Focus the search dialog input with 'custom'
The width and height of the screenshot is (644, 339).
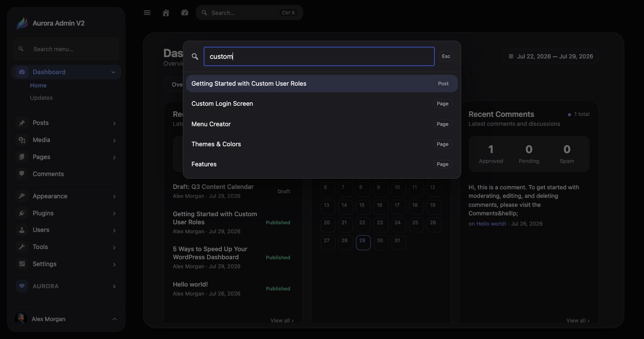click(x=319, y=56)
